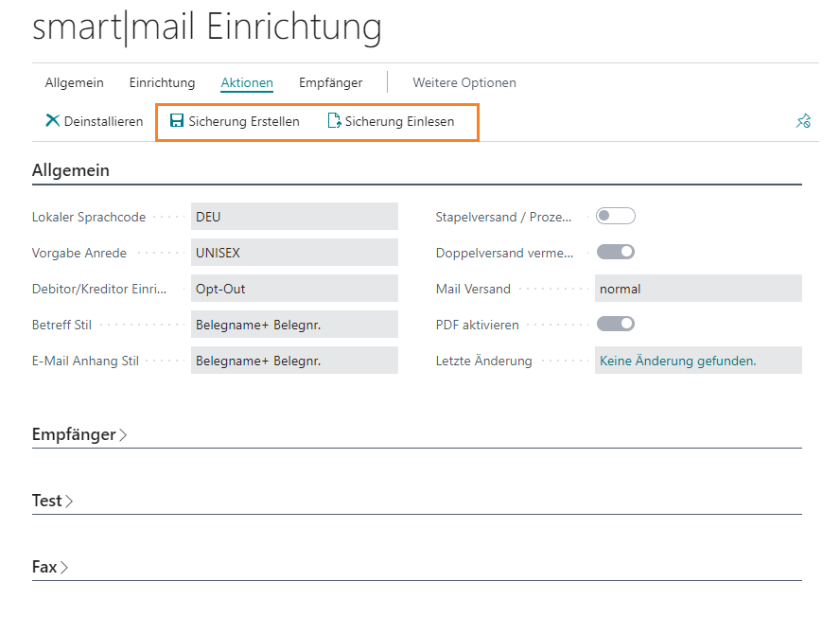
Task: Disable the Doppelversand vermeiden toggle
Action: [x=615, y=253]
